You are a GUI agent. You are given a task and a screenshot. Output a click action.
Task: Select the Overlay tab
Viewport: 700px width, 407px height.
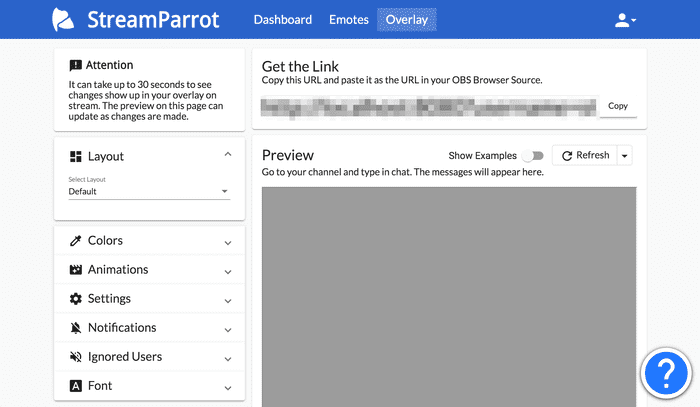[x=407, y=20]
